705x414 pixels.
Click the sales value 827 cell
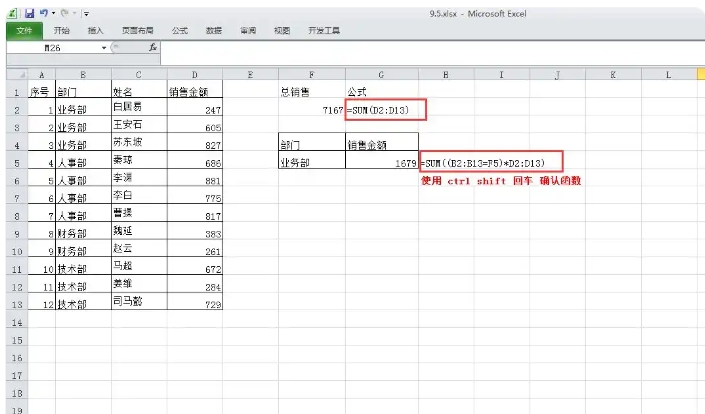point(195,142)
